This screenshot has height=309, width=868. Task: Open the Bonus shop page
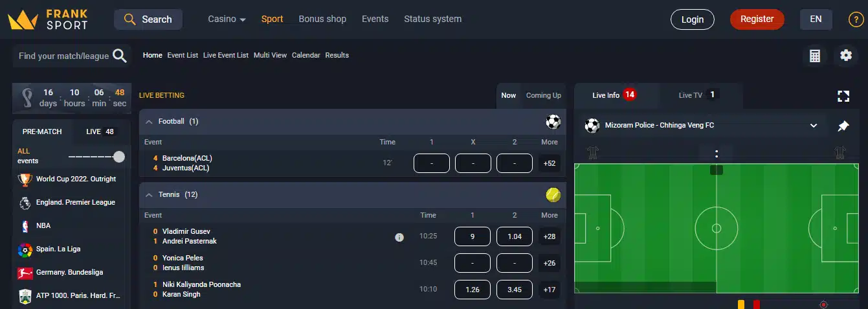tap(322, 19)
